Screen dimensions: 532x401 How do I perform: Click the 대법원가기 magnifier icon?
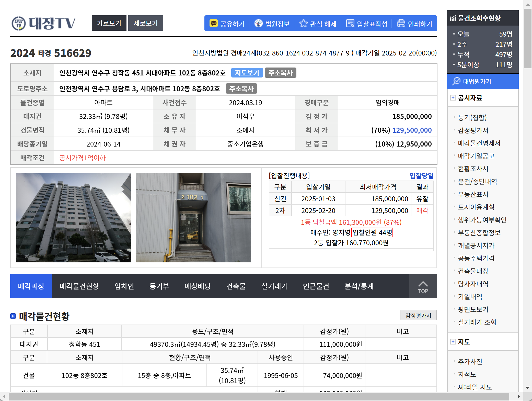(x=456, y=81)
